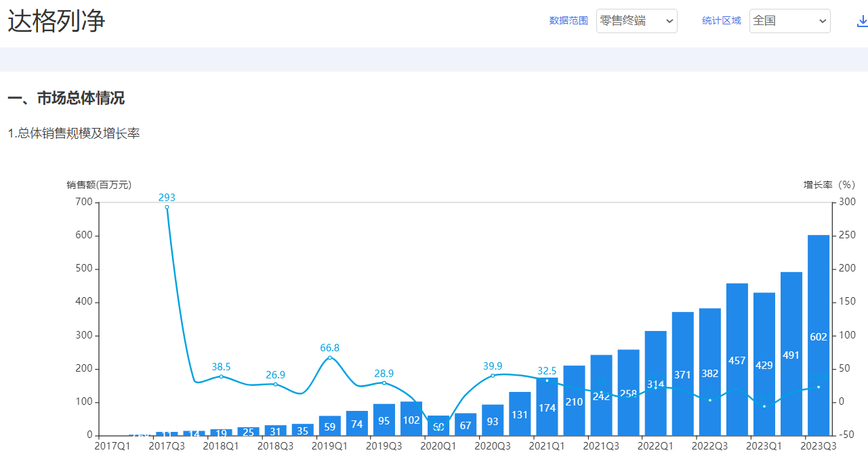Select the 38.5 growth rate data point

(221, 376)
